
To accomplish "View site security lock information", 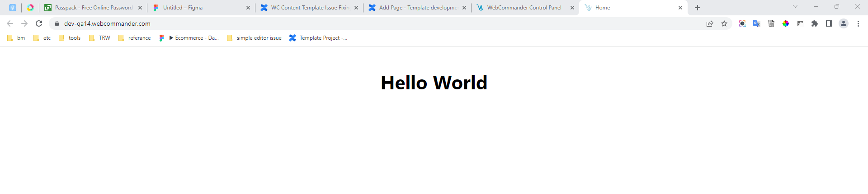I will pos(57,23).
